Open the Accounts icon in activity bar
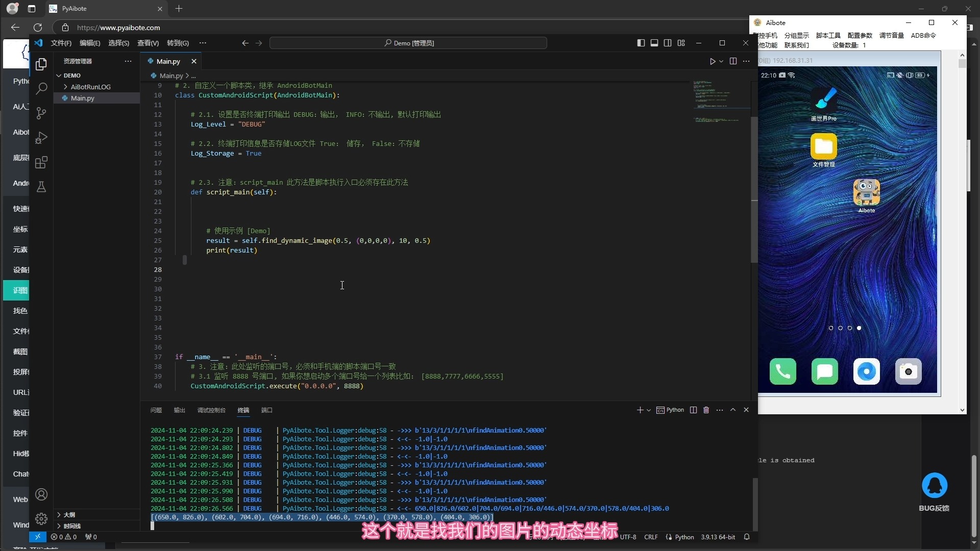Screen dimensions: 980x551 (41, 494)
